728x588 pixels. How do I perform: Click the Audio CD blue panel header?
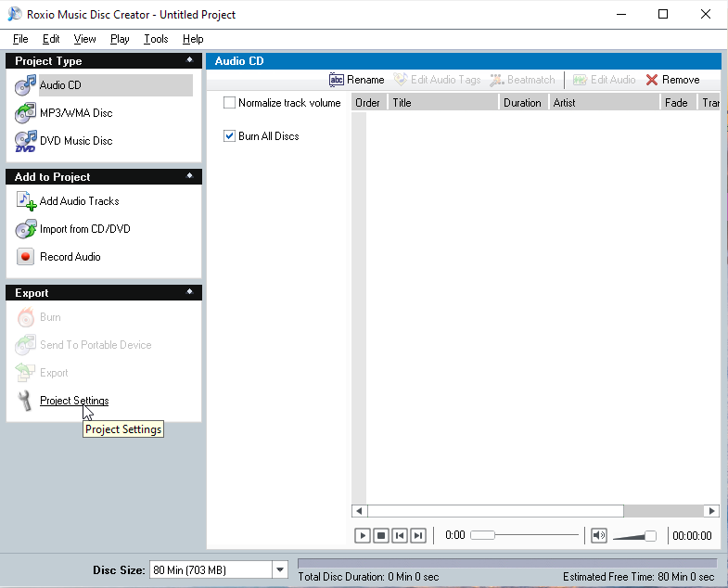pyautogui.click(x=464, y=61)
